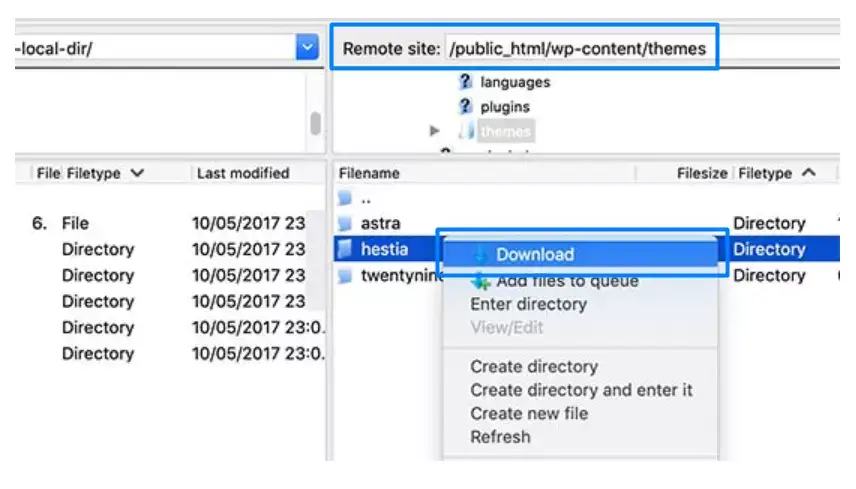Click the astra folder icon
Screen dimensions: 856x489
[x=344, y=223]
